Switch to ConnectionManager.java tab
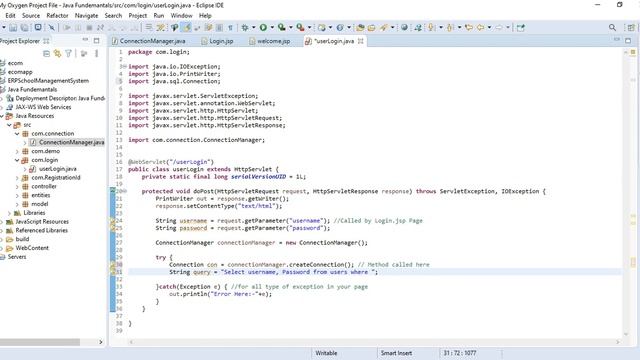This screenshot has width=640, height=360. point(152,41)
